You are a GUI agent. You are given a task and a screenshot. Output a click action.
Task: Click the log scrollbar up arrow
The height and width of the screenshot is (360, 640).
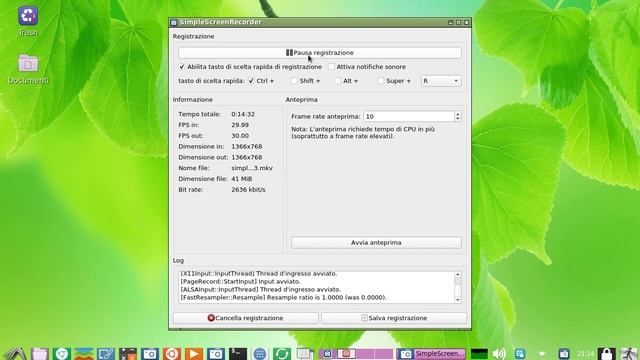[x=458, y=275]
